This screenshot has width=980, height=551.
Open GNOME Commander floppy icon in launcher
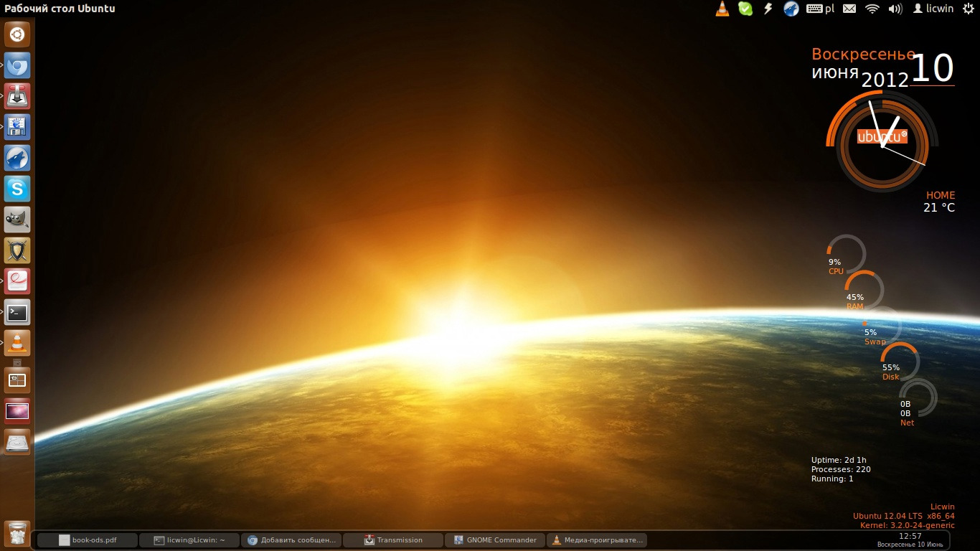(17, 127)
